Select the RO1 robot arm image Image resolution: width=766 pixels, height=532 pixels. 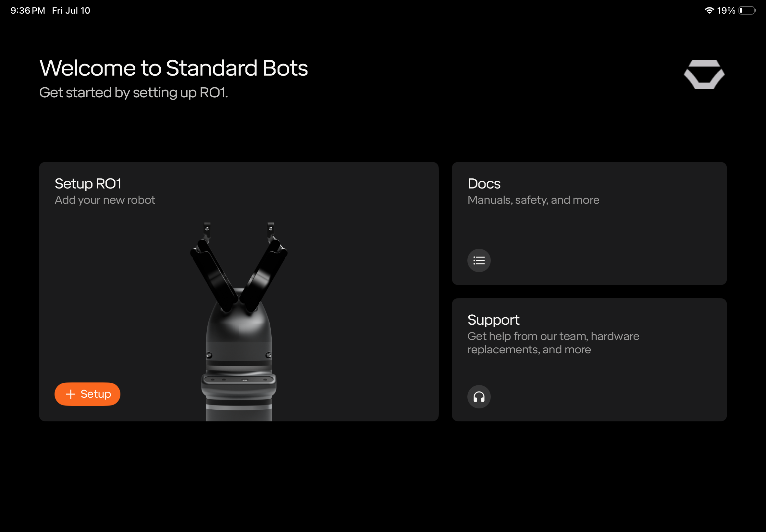239,322
